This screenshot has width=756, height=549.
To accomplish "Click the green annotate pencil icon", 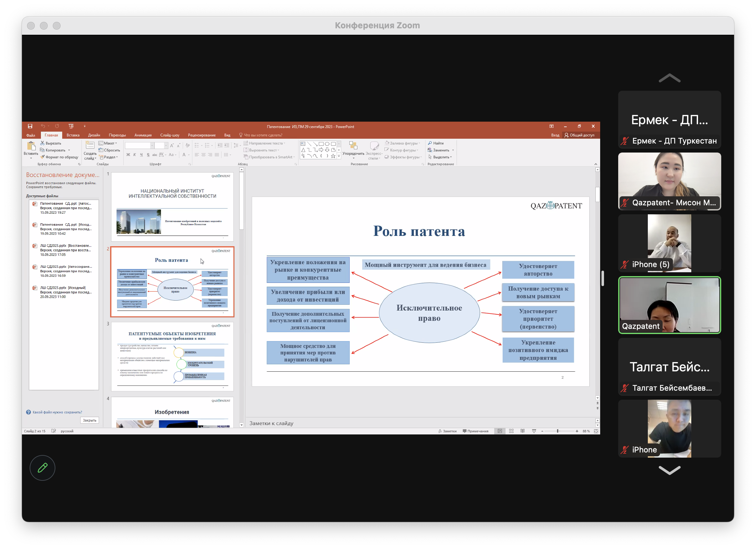I will (42, 468).
